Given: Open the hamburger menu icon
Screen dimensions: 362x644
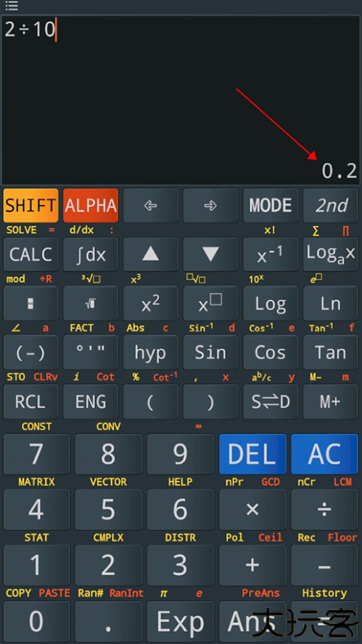Looking at the screenshot, I should coord(11,6).
